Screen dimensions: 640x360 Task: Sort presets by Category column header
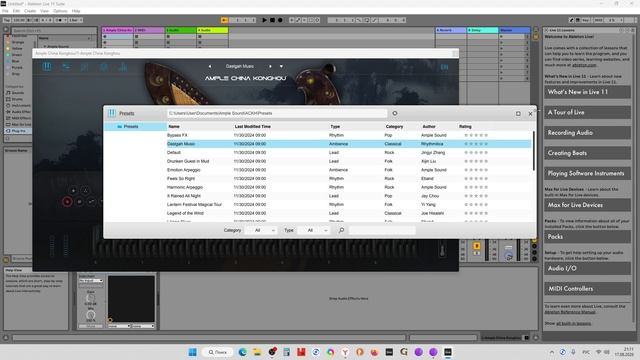[x=394, y=127]
